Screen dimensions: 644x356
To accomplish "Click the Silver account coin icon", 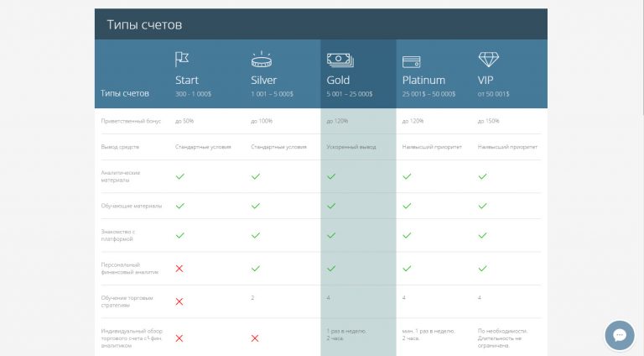I will pyautogui.click(x=262, y=60).
